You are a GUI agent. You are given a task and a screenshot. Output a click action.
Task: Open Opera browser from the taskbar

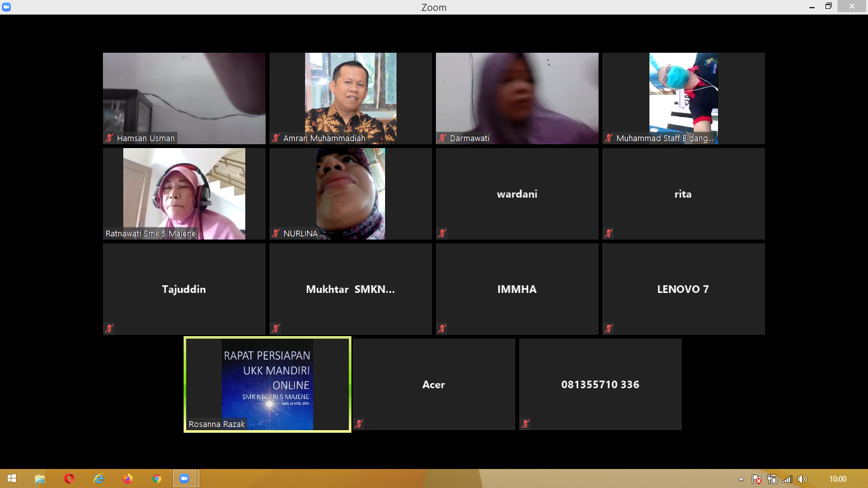69,478
